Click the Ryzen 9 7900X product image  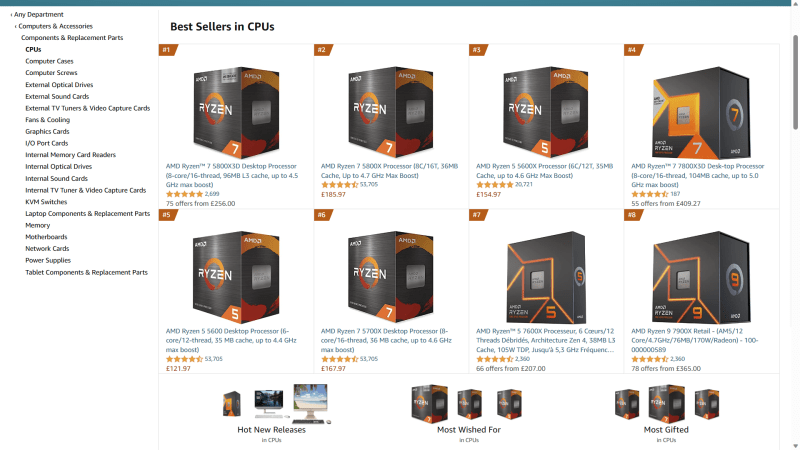[702, 277]
